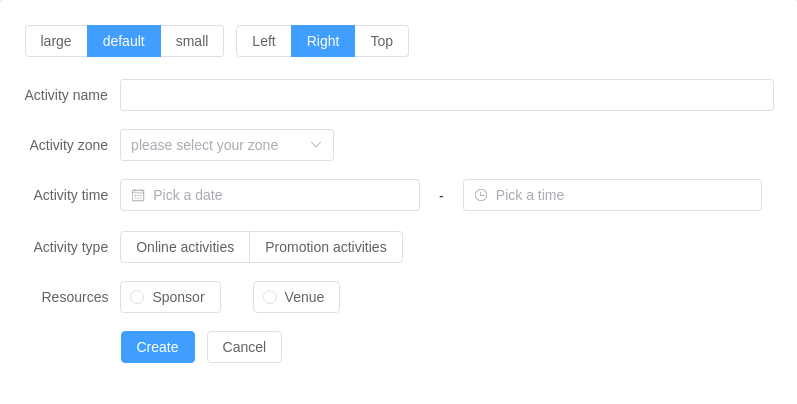Toggle the Online activities checkbox button

tap(185, 247)
